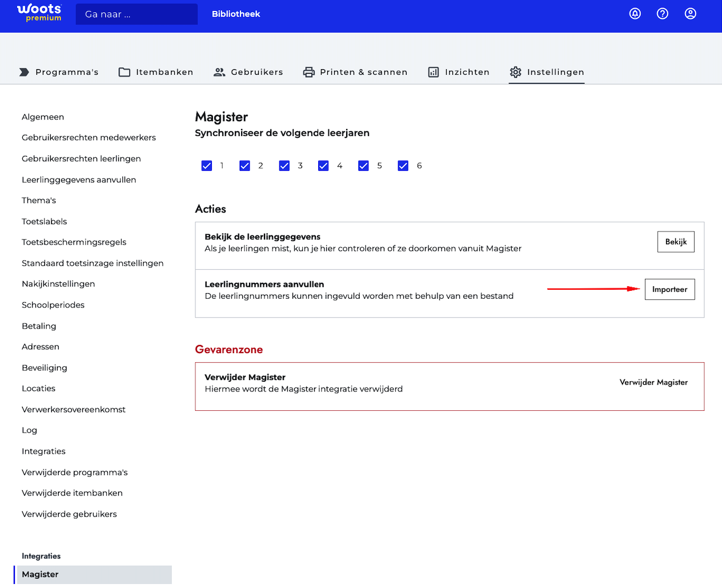
Task: Open Verwijderde gebruikers in the sidebar
Action: pyautogui.click(x=69, y=514)
